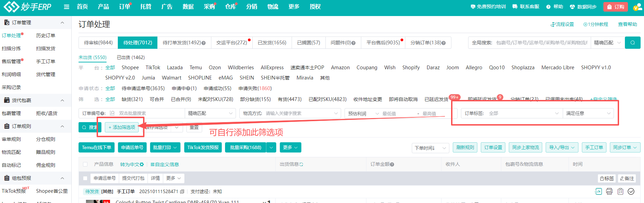Viewport: 644px width, 203px height.
Task: Click the batch search list icon
Action: point(112,113)
